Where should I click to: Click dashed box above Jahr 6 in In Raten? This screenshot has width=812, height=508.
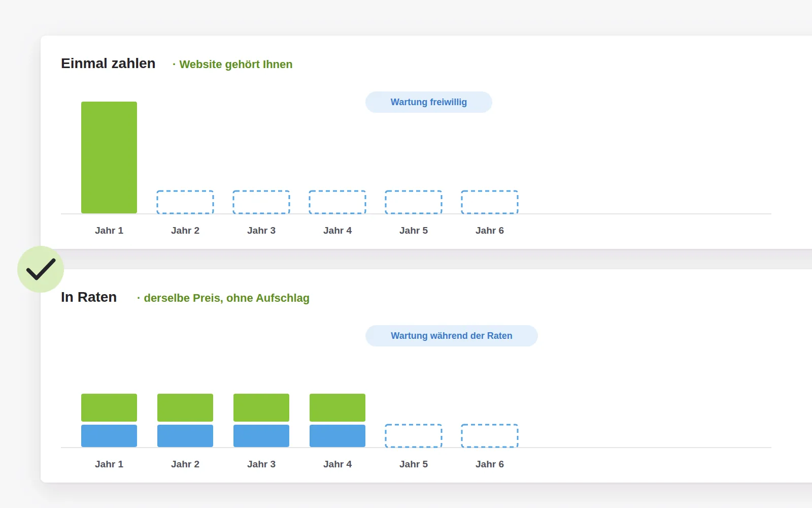tap(490, 436)
